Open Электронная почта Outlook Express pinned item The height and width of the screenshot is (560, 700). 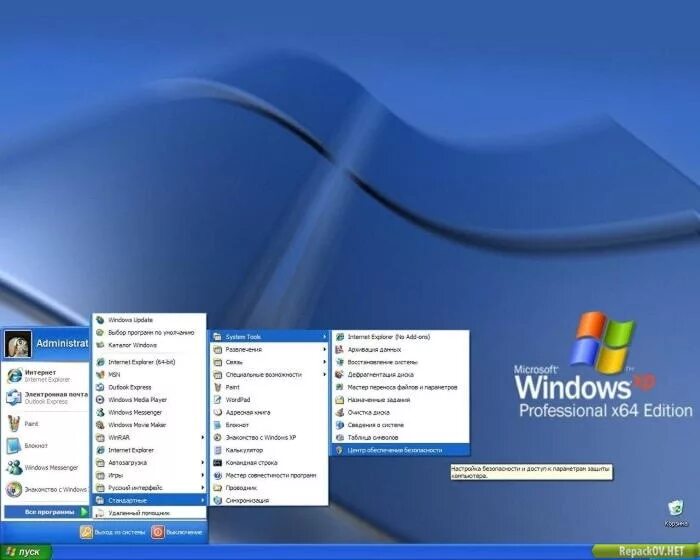coord(46,397)
